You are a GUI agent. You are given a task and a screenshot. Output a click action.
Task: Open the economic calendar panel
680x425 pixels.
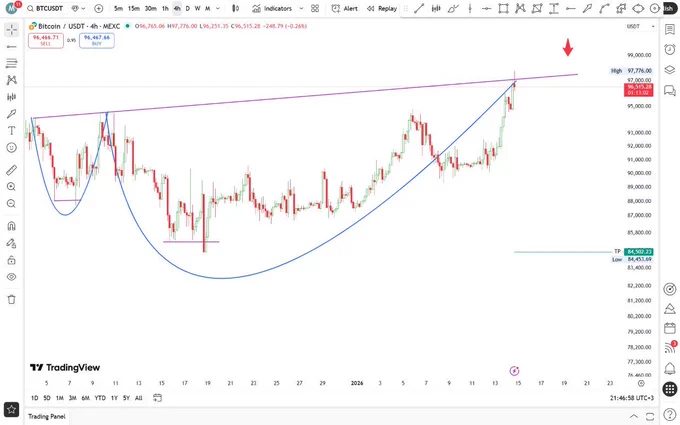click(670, 328)
